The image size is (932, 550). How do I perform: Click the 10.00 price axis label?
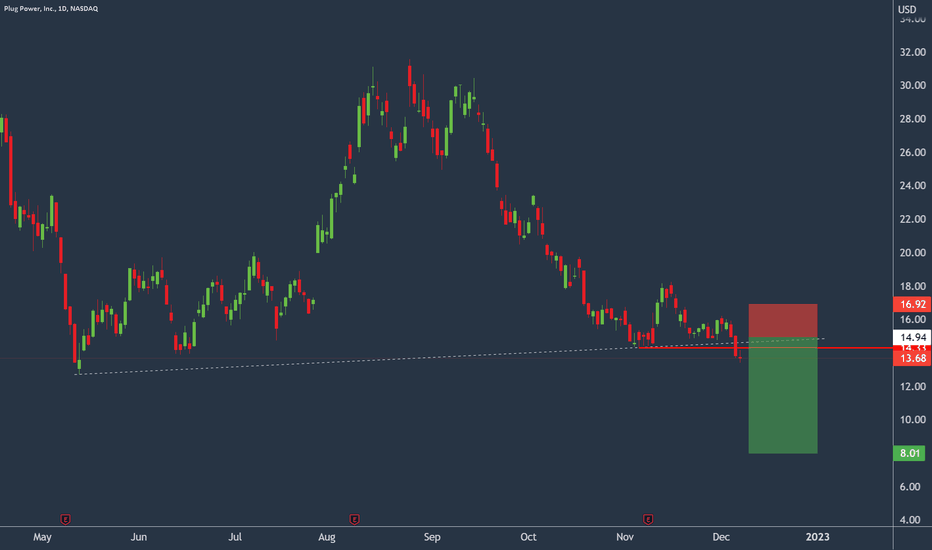tap(912, 420)
